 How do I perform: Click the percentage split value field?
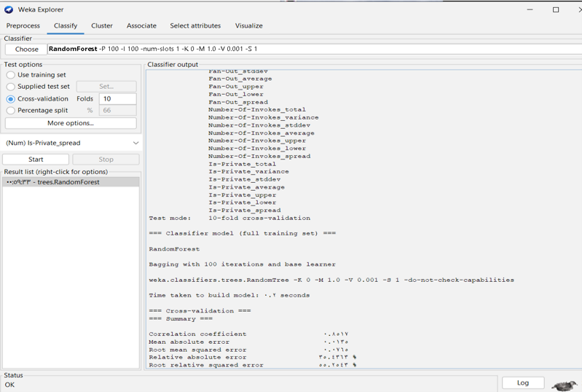pos(118,110)
